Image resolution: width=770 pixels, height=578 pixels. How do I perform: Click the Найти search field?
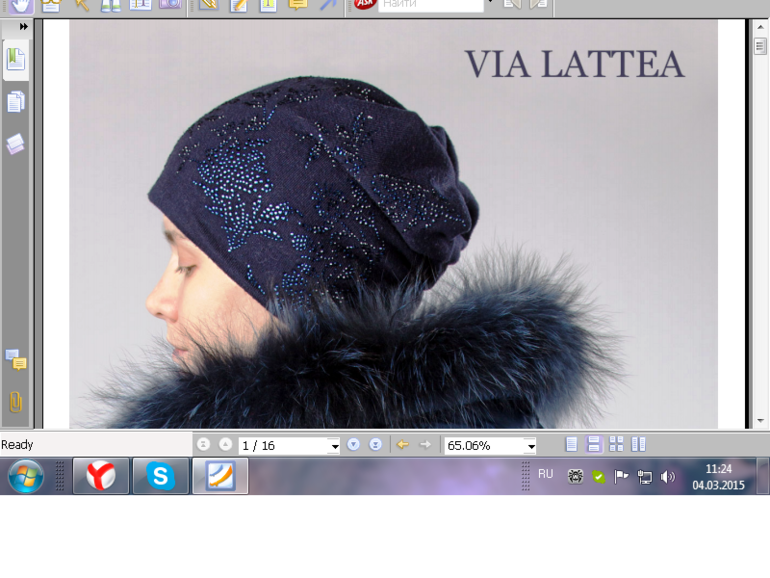428,5
